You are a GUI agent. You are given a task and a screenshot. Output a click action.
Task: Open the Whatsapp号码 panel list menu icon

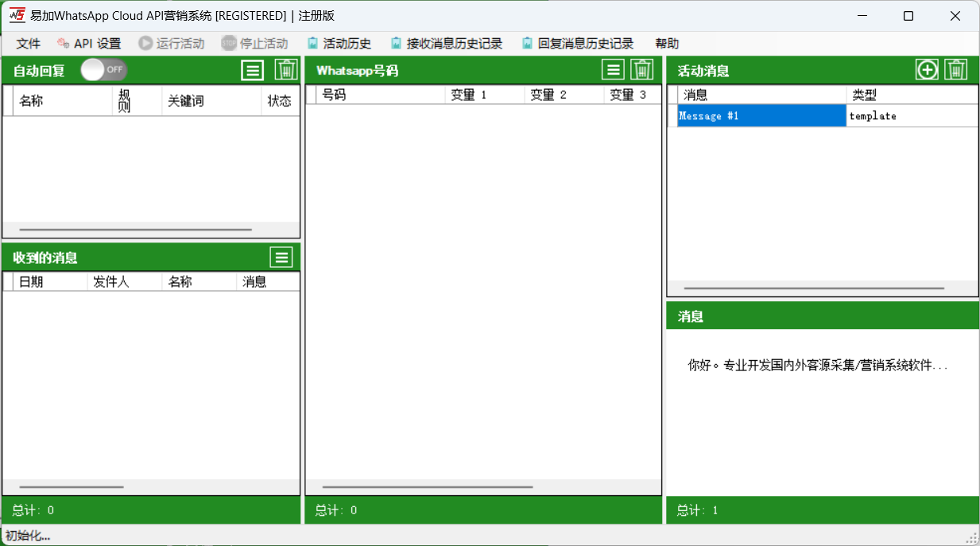click(x=613, y=70)
